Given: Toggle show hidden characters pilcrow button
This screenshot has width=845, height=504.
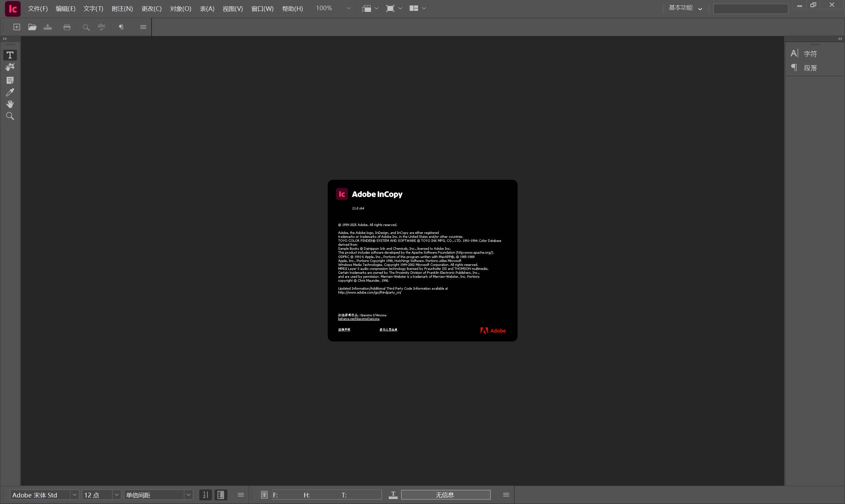Looking at the screenshot, I should point(121,27).
